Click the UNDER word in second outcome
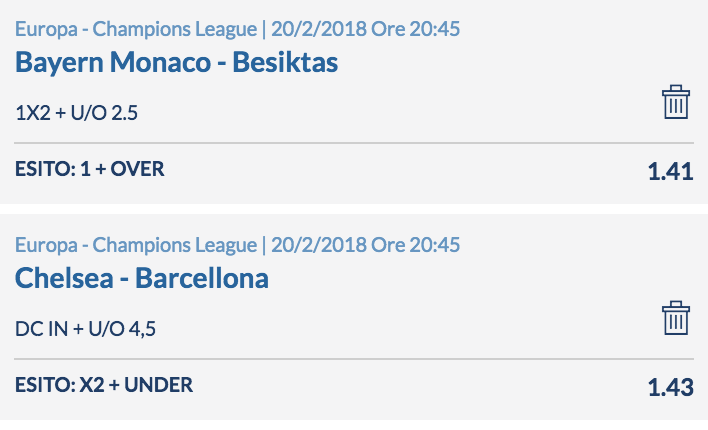Screen dimensions: 708x430 point(158,385)
